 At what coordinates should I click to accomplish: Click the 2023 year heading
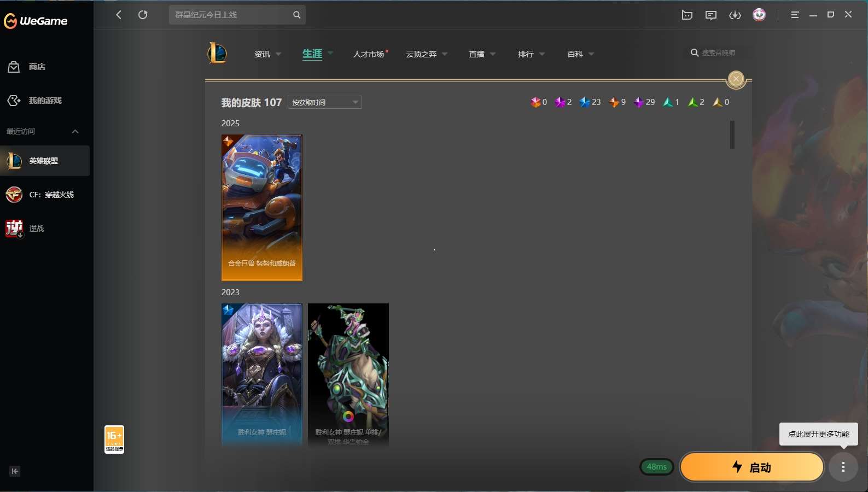pyautogui.click(x=230, y=292)
